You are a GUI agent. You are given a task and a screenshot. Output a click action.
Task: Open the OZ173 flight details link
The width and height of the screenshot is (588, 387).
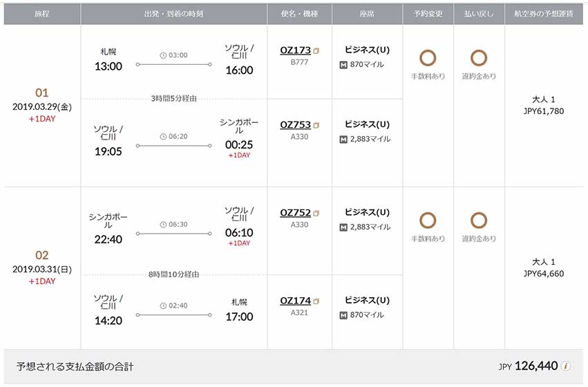(296, 50)
